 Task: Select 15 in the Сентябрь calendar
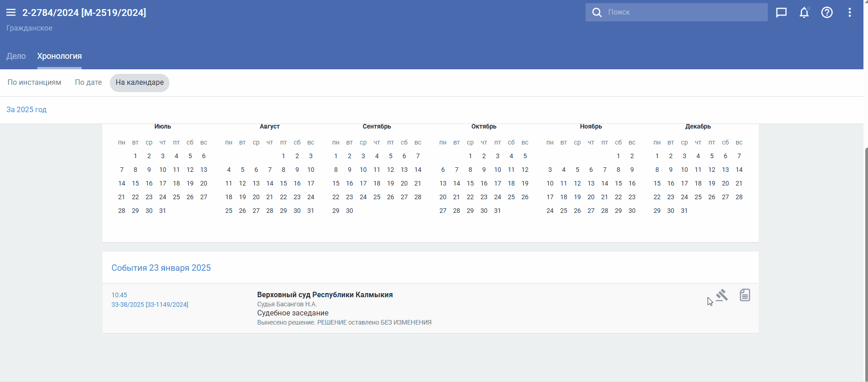pyautogui.click(x=336, y=183)
